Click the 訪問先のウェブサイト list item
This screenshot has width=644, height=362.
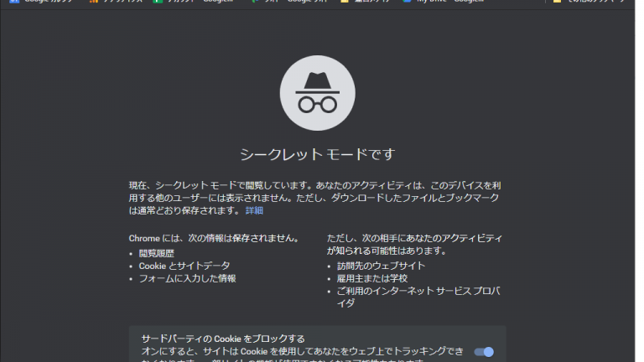[x=382, y=266]
